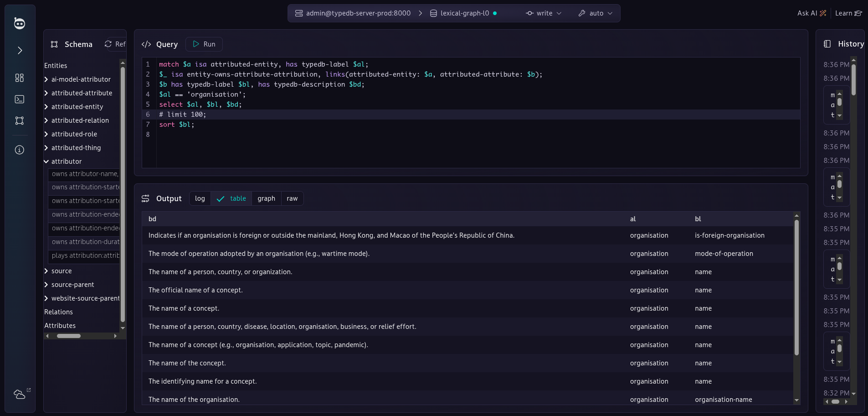The image size is (868, 416).
Task: Open the dashboard grid icon in sidebar
Action: [20, 78]
